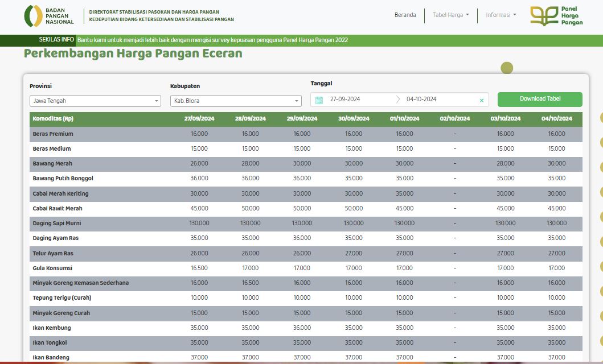The width and height of the screenshot is (603, 364).
Task: Click the arrow between start and end dates
Action: coord(397,100)
